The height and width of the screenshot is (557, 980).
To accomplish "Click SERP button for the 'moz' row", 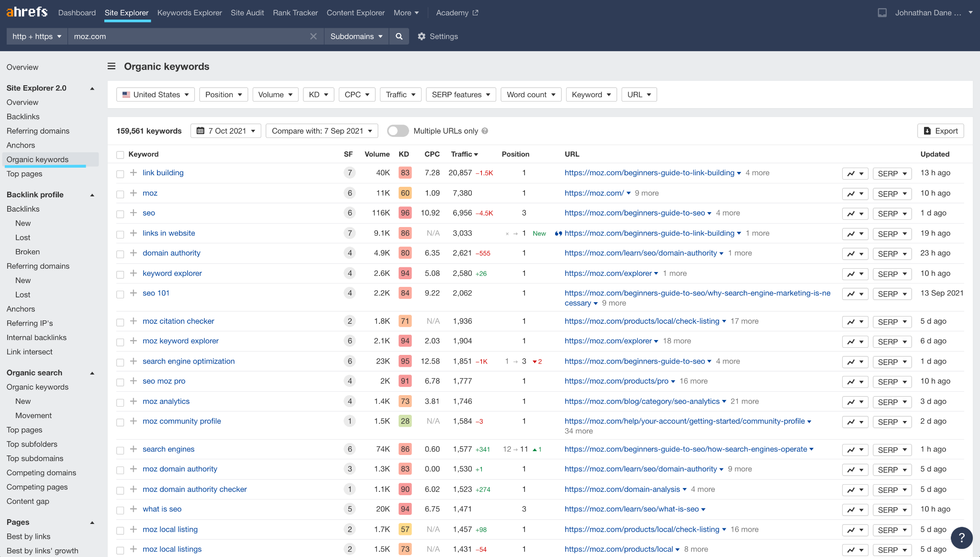I will 892,193.
